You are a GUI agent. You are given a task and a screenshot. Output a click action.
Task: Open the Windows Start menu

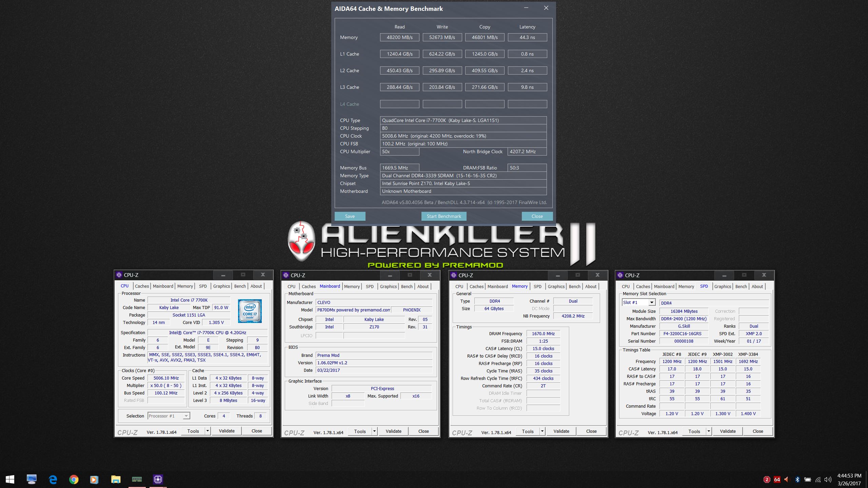pyautogui.click(x=10, y=479)
